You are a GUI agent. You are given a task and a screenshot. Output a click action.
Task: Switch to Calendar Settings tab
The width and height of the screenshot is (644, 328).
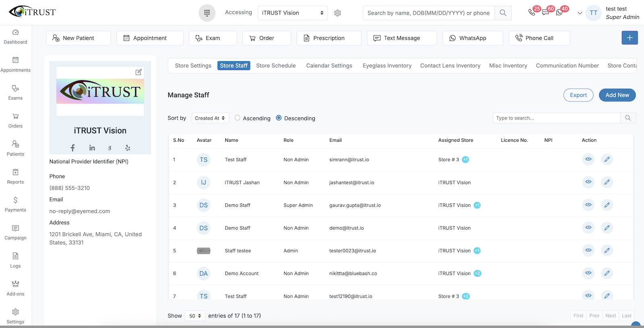[329, 66]
